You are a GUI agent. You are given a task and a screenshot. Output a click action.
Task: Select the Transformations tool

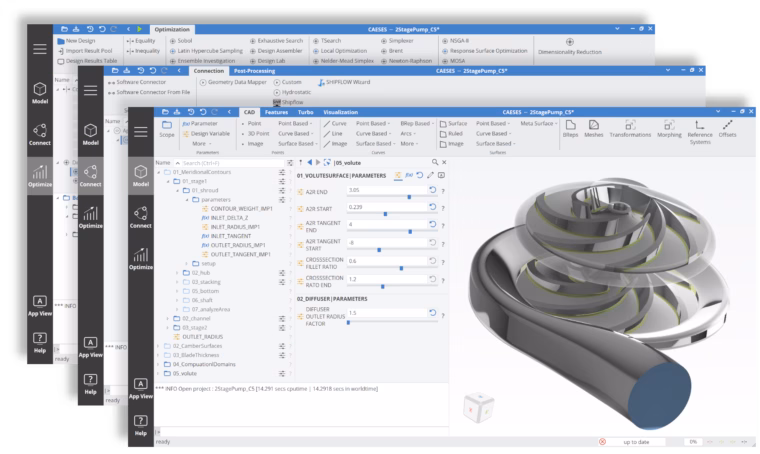click(630, 128)
